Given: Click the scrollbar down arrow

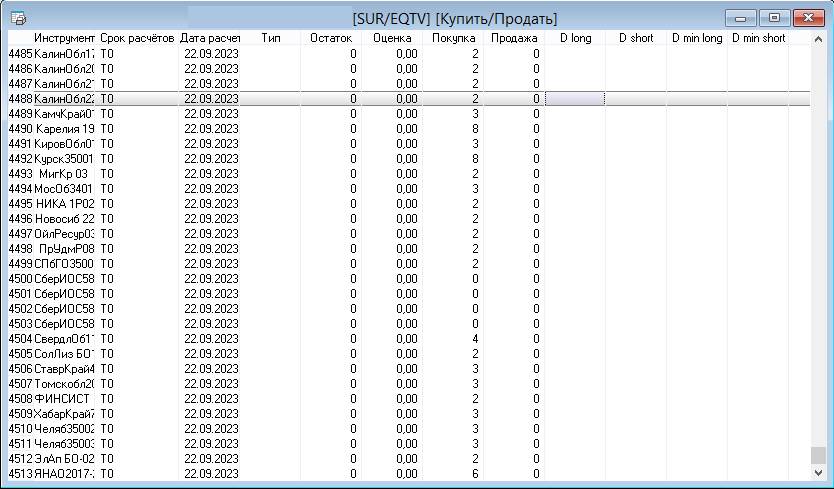Looking at the screenshot, I should (819, 473).
